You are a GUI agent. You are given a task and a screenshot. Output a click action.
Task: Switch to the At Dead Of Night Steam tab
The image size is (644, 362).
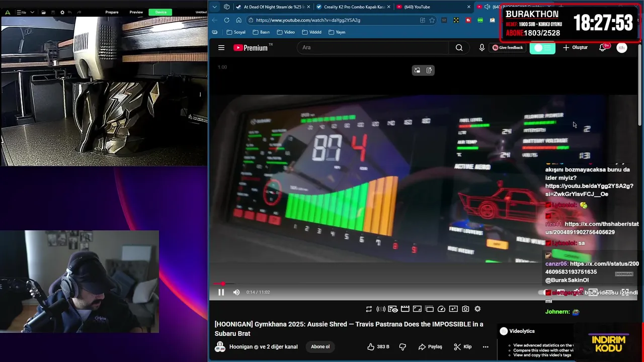273,7
